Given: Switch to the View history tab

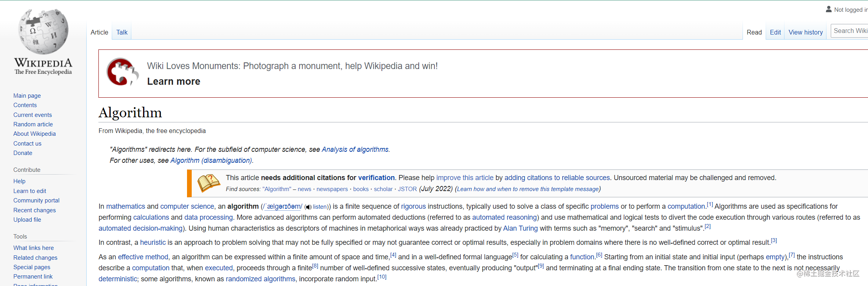Looking at the screenshot, I should 805,32.
